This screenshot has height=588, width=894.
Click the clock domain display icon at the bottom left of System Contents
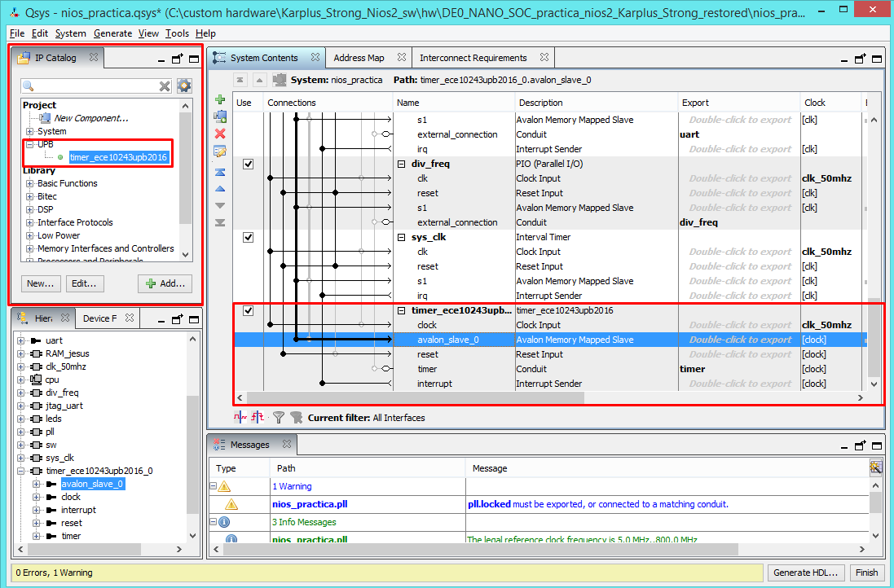pos(240,417)
